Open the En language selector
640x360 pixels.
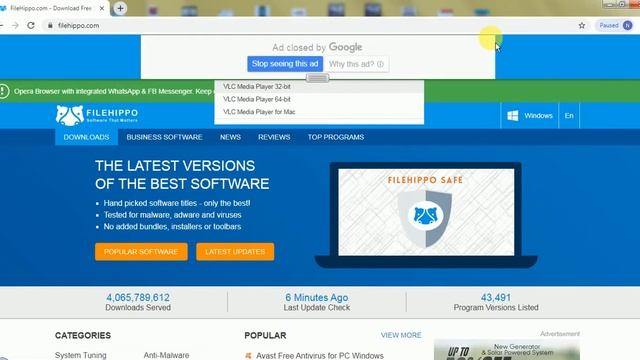[x=569, y=116]
